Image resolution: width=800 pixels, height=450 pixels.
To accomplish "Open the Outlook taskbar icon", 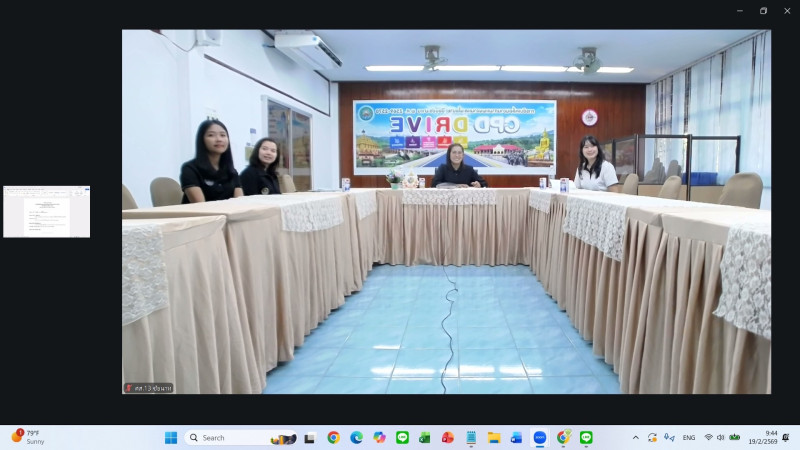I will 517,437.
